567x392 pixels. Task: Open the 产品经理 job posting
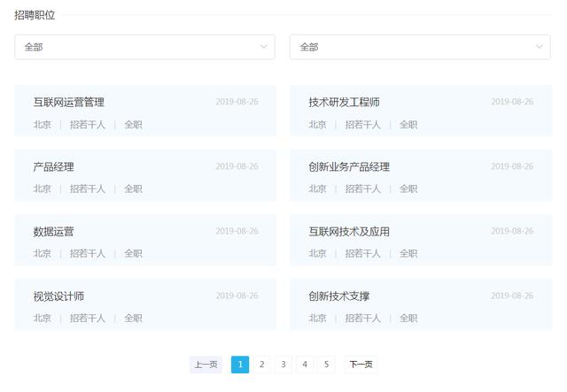[x=54, y=167]
